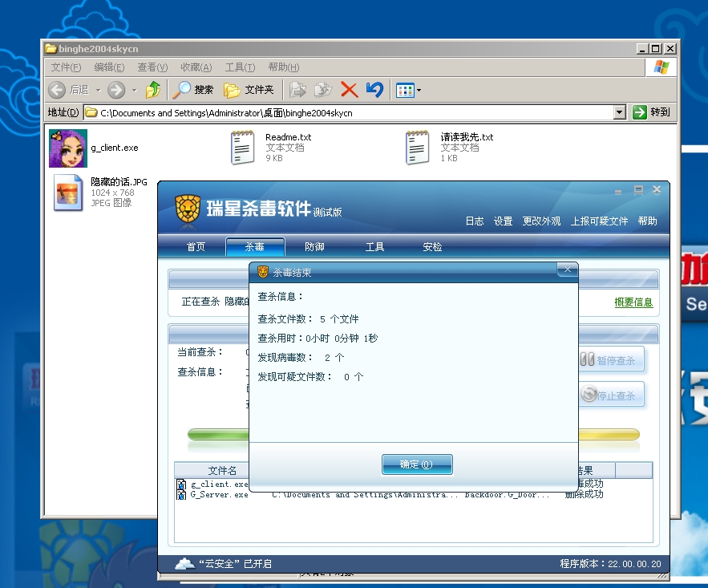708x588 pixels.
Task: Open the 收藏(A) menu
Action: tap(196, 67)
